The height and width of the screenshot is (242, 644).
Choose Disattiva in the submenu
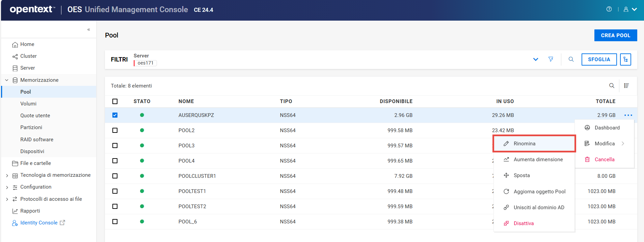coord(524,223)
